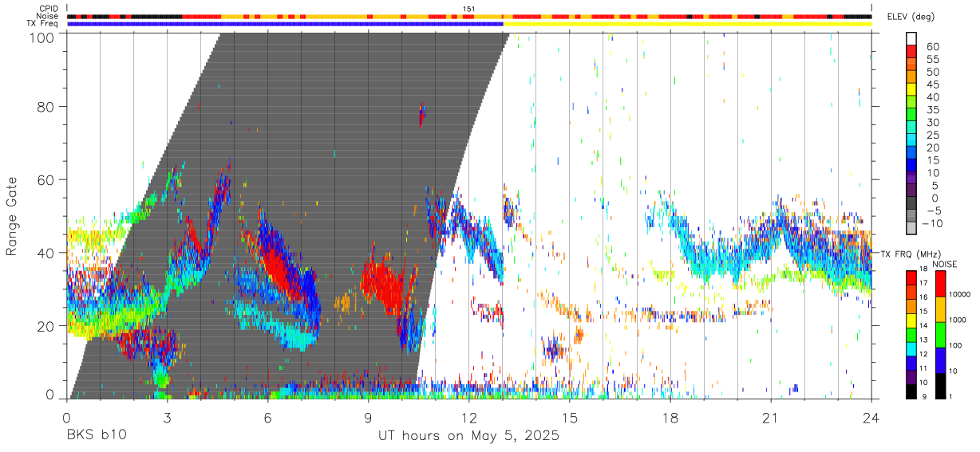This screenshot has height=452, width=980.
Task: Click the '3' UT hour tick label
Action: [x=168, y=417]
